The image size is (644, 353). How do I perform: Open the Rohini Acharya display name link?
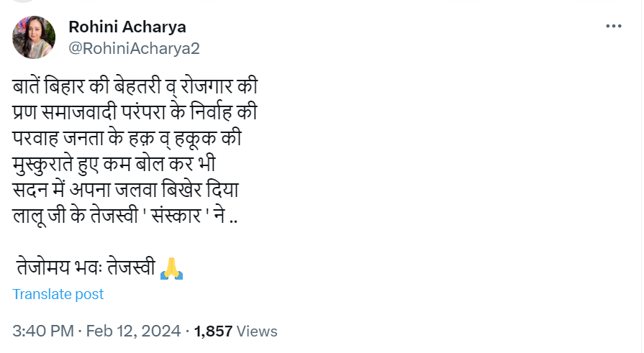(127, 27)
